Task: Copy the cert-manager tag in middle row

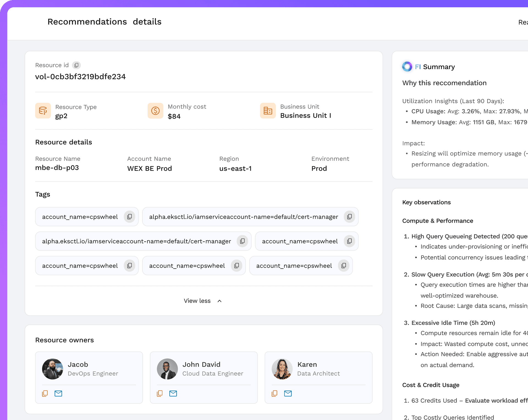Action: pos(242,241)
